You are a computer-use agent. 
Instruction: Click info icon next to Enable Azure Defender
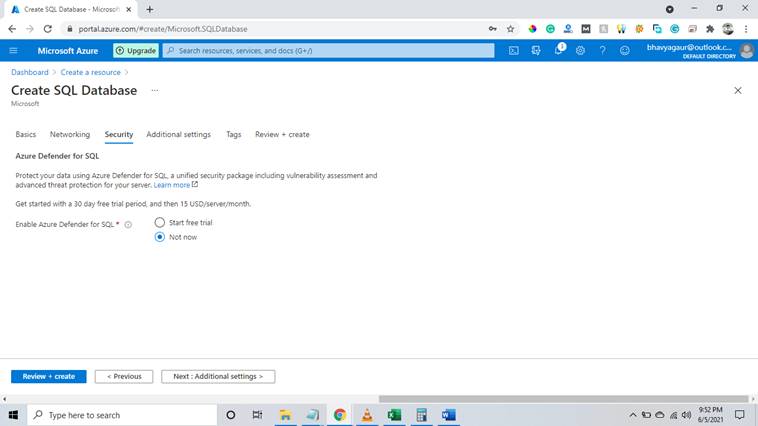point(128,224)
